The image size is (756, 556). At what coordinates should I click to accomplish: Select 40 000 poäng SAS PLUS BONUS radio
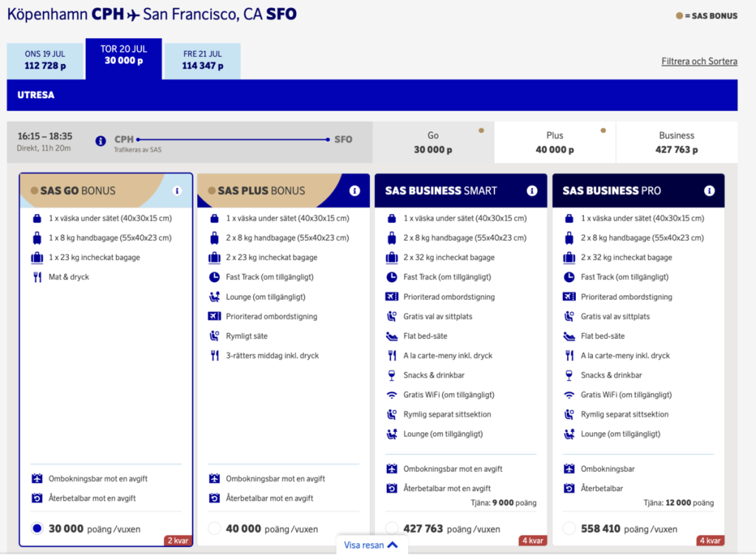[x=215, y=529]
